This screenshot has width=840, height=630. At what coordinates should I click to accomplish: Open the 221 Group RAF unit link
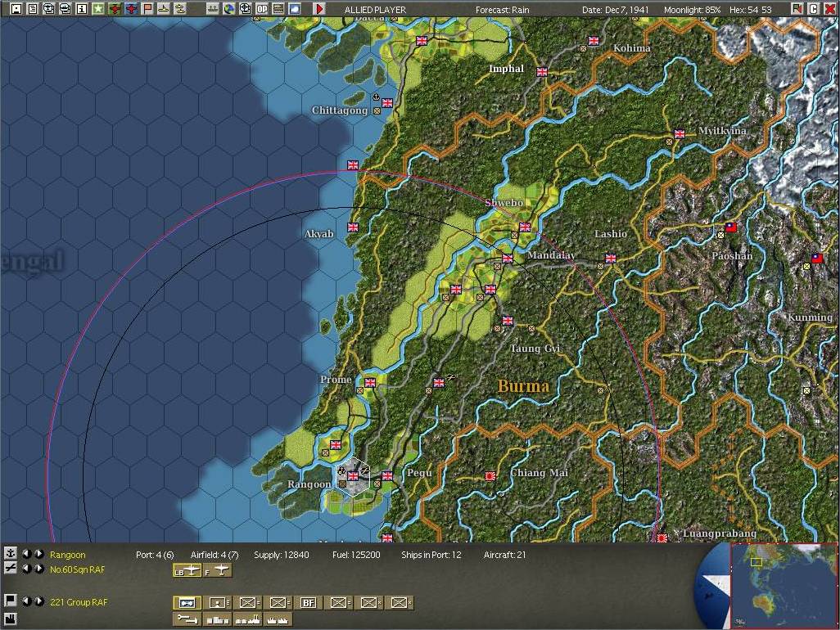coord(79,602)
